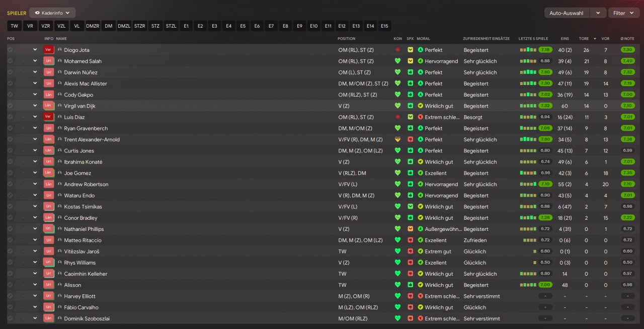644x329 pixels.
Task: Toggle selection checkmark for Kostas Tsimikas
Action: pyautogui.click(x=10, y=207)
